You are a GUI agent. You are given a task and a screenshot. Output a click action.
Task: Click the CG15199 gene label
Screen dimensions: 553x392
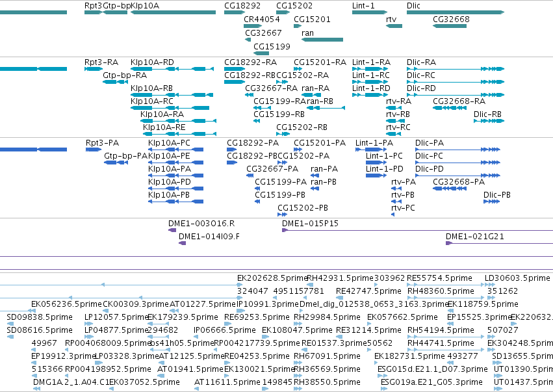pos(272,46)
